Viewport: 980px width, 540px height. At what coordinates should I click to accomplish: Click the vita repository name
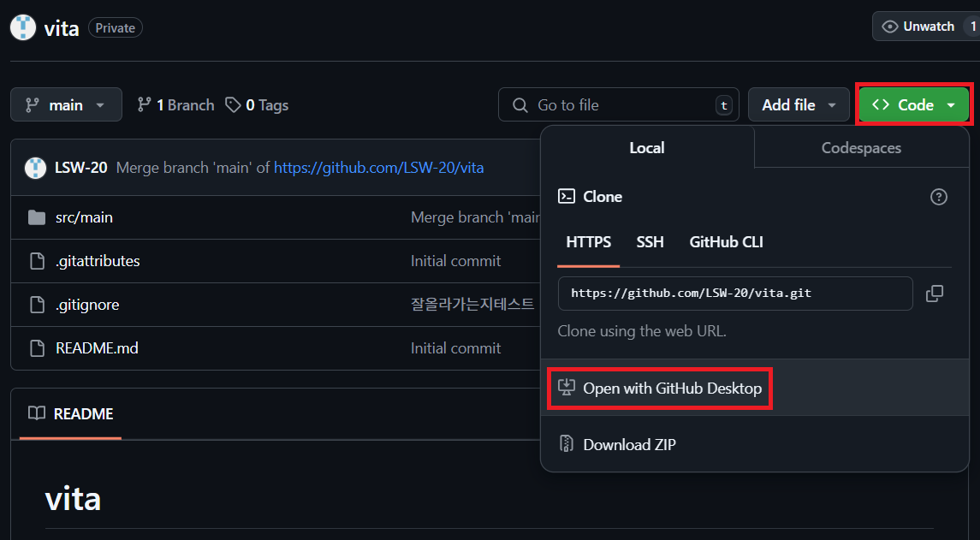tap(62, 28)
